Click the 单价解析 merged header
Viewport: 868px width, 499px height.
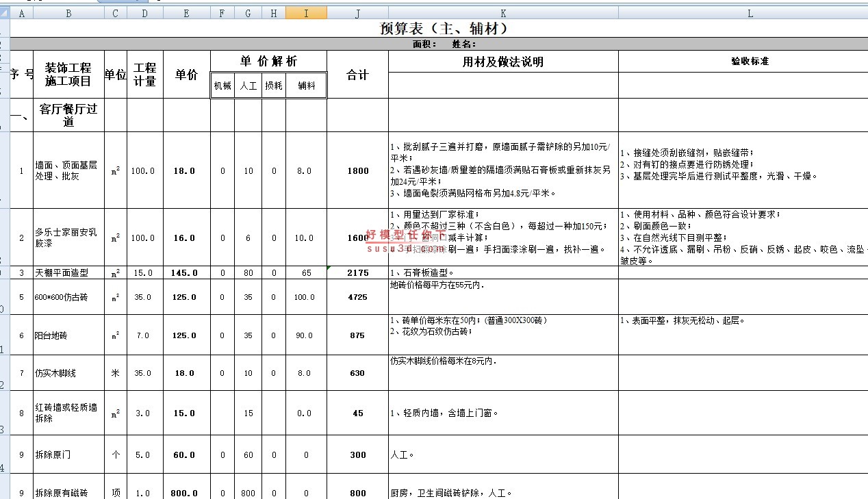point(268,62)
